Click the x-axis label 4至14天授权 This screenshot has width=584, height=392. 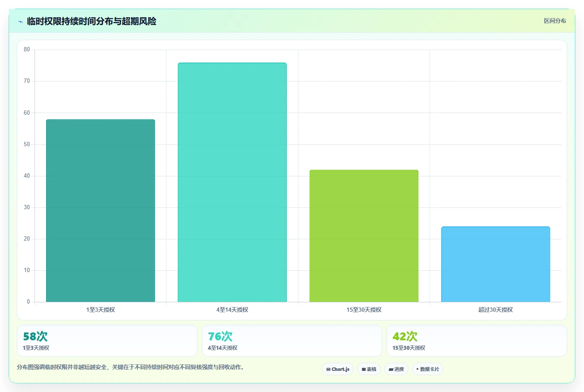(x=232, y=310)
